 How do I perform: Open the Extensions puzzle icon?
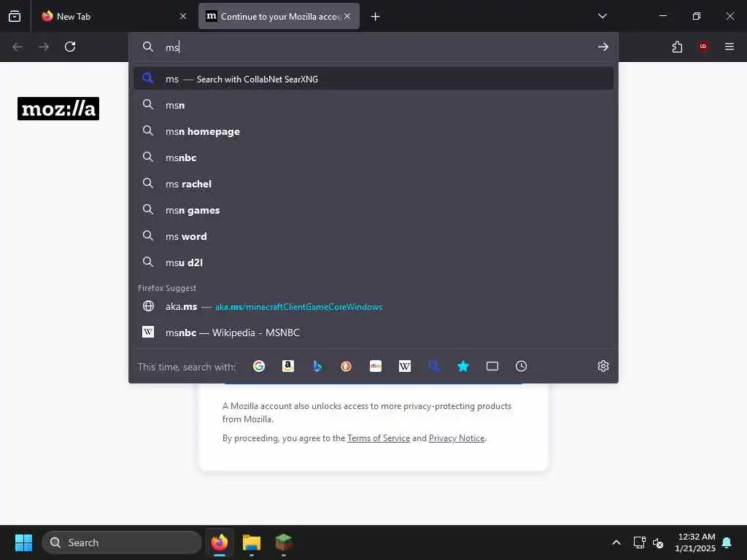click(x=677, y=47)
